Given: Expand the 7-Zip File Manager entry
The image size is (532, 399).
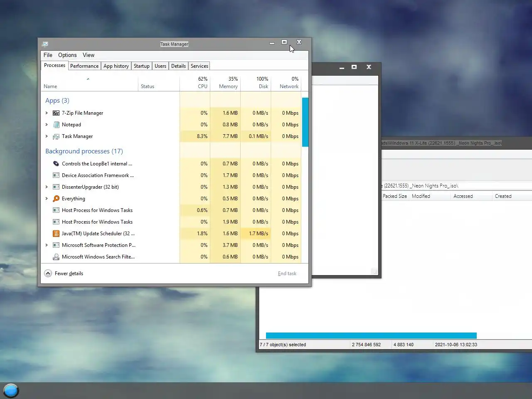Looking at the screenshot, I should tap(47, 113).
